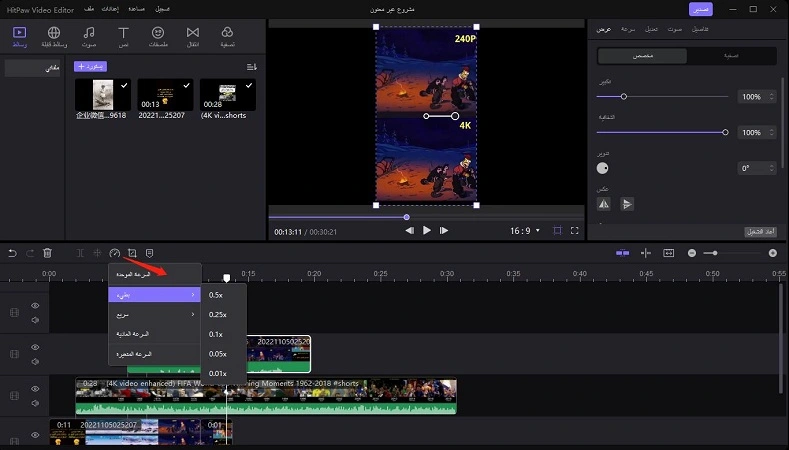Image resolution: width=789 pixels, height=450 pixels.
Task: Delete selected clip with trash icon
Action: (47, 253)
